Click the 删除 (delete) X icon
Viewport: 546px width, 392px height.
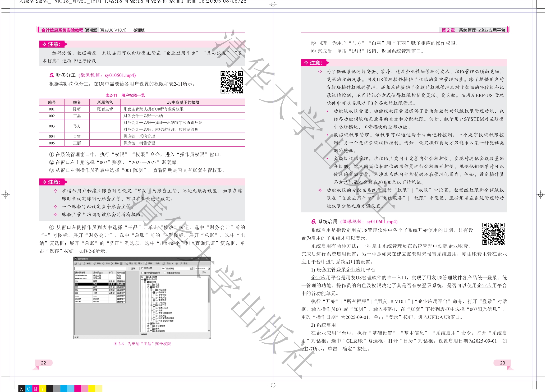112,264
